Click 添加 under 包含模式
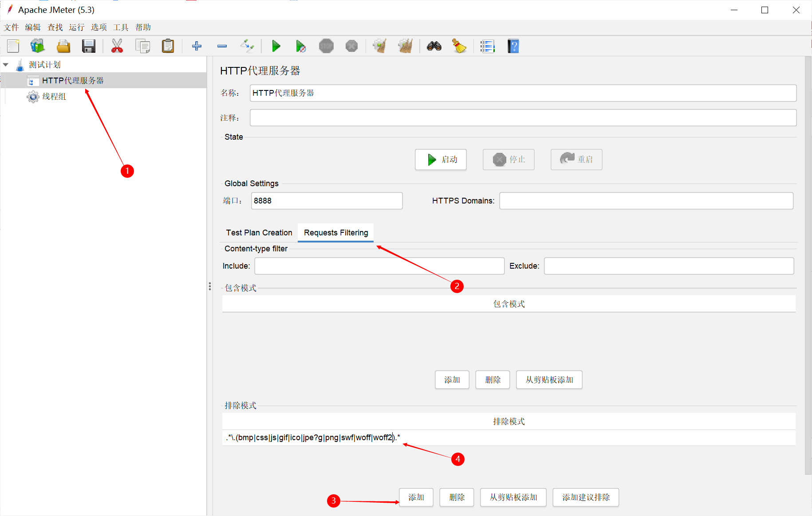812x516 pixels. [x=452, y=380]
